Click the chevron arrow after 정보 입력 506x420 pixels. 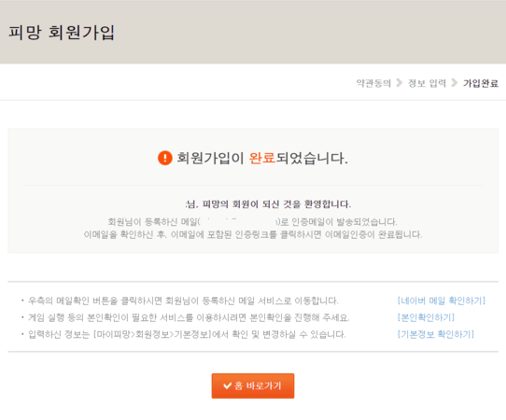454,82
